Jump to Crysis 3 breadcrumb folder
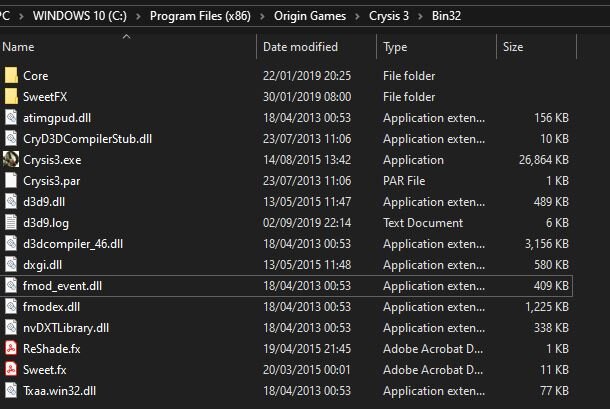The height and width of the screenshot is (409, 610). (389, 16)
